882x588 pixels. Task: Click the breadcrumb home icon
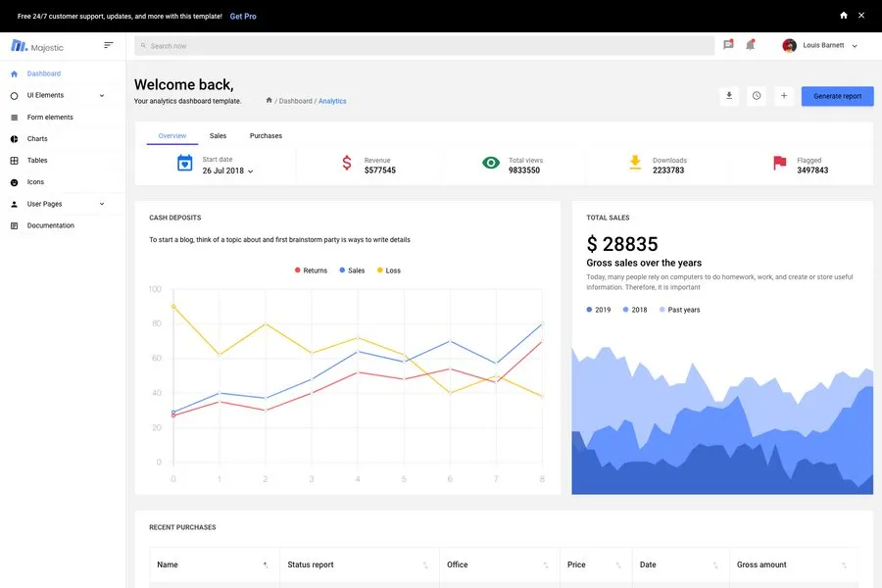tap(269, 100)
